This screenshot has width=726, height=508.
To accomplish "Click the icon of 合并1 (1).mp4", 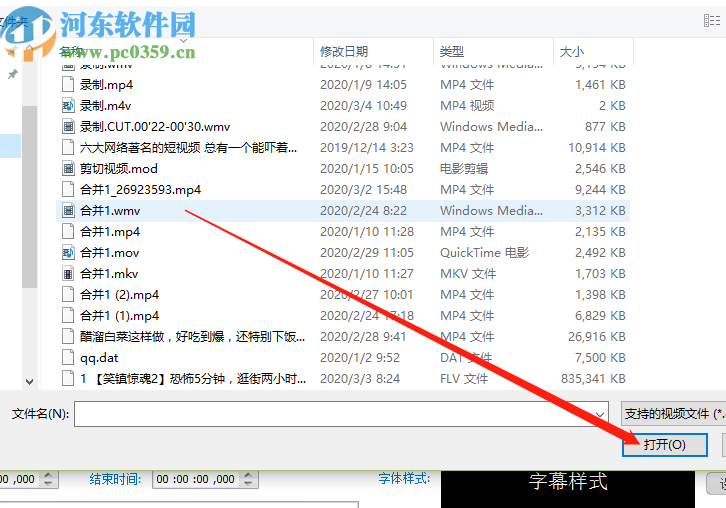I will (68, 315).
